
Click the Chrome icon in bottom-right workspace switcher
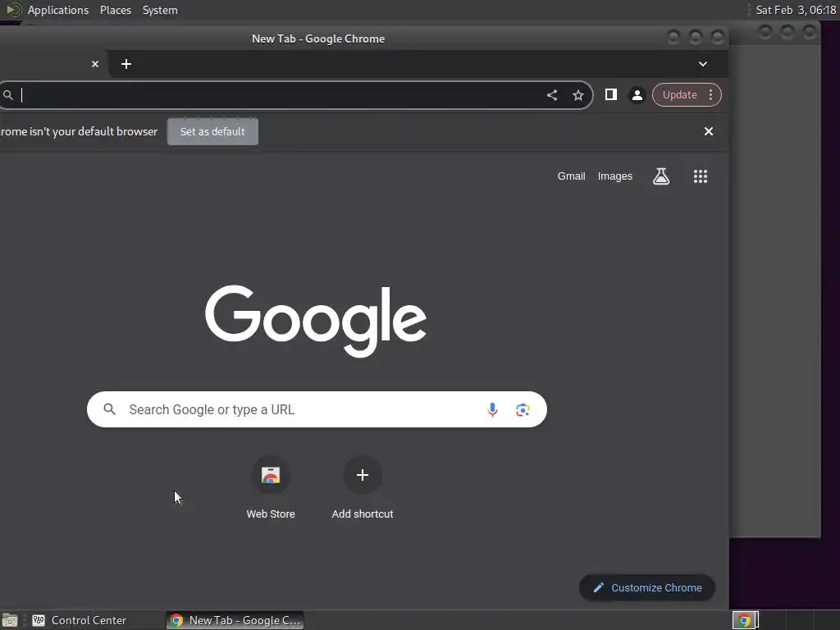point(745,620)
